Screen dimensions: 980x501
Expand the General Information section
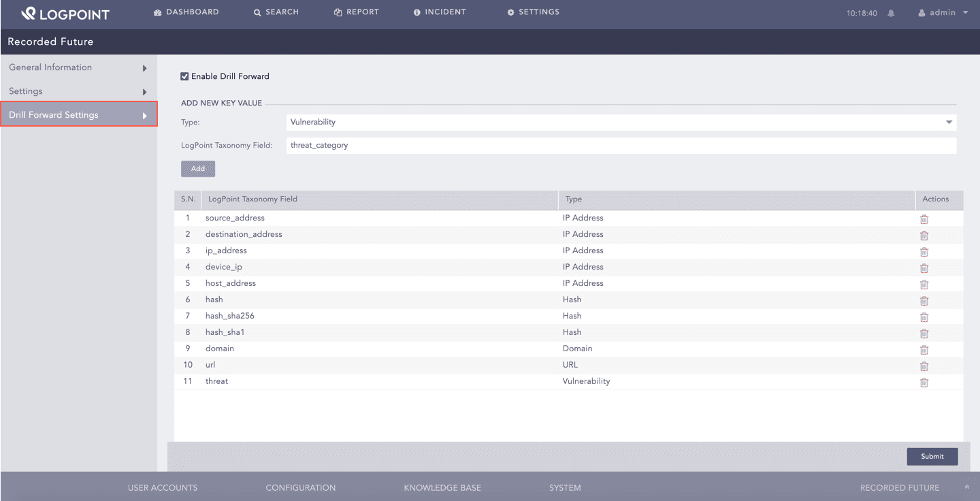click(78, 67)
